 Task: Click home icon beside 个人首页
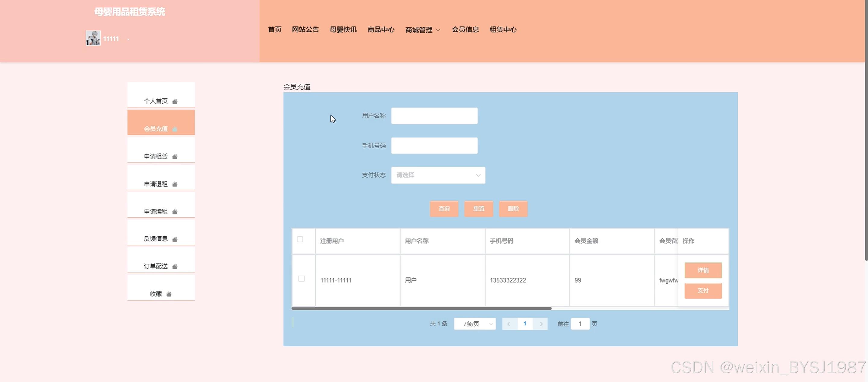click(175, 101)
